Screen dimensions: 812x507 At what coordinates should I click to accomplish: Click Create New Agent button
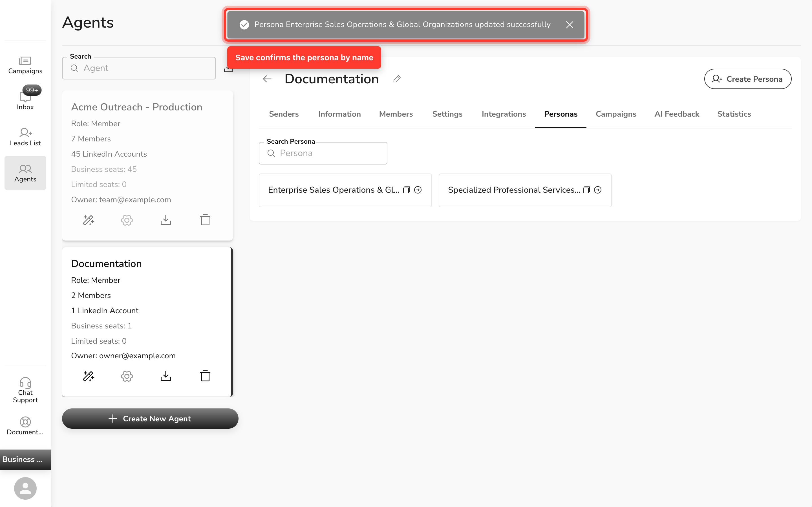[150, 418]
